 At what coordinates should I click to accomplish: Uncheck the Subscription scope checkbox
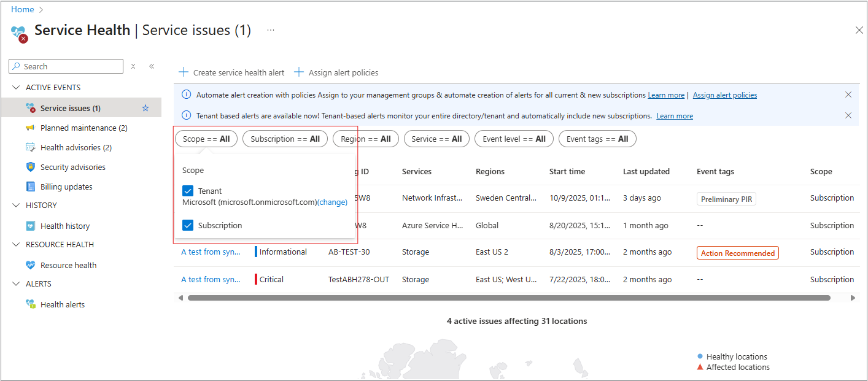(188, 225)
